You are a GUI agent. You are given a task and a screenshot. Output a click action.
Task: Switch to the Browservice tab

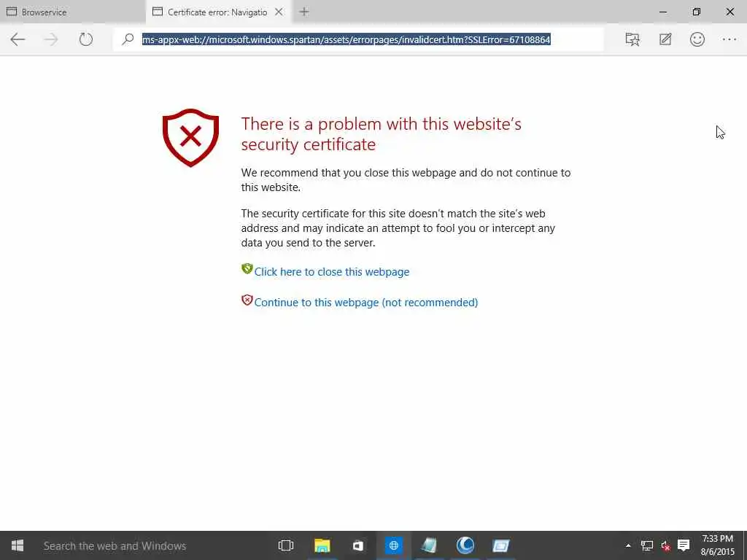(72, 12)
